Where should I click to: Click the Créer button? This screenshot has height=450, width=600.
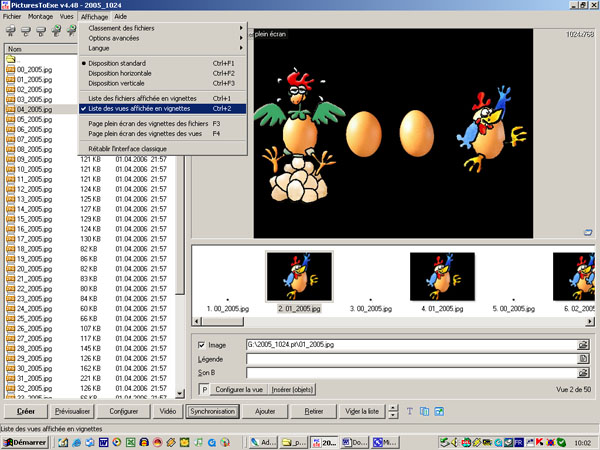[x=26, y=411]
